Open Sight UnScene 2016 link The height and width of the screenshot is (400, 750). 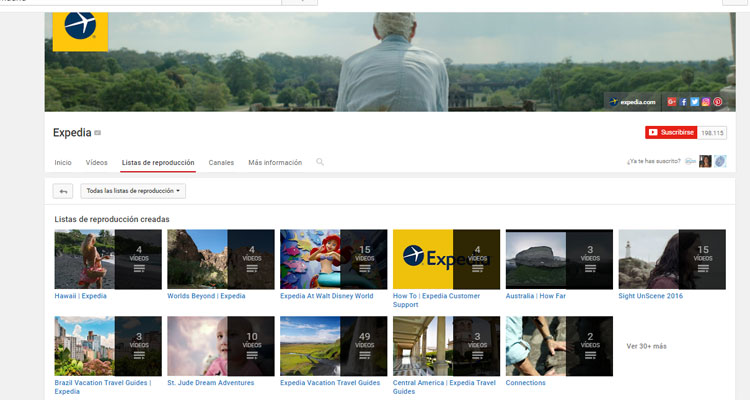coord(651,296)
